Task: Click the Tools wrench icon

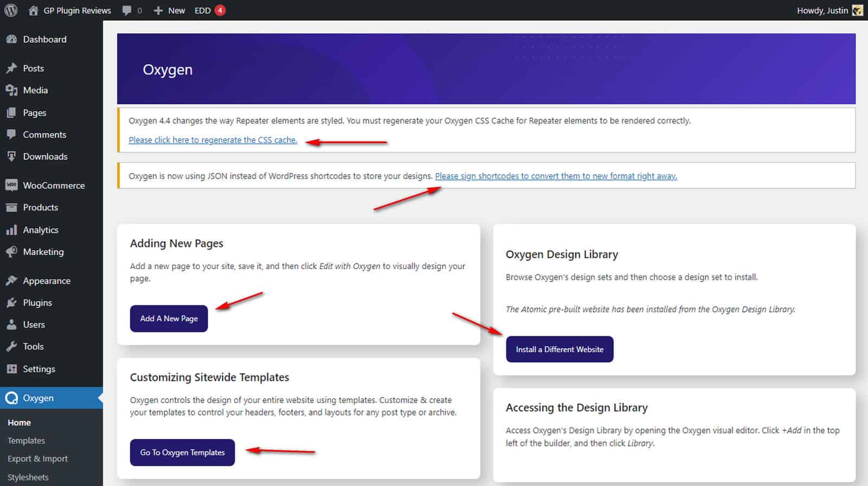Action: pyautogui.click(x=11, y=346)
